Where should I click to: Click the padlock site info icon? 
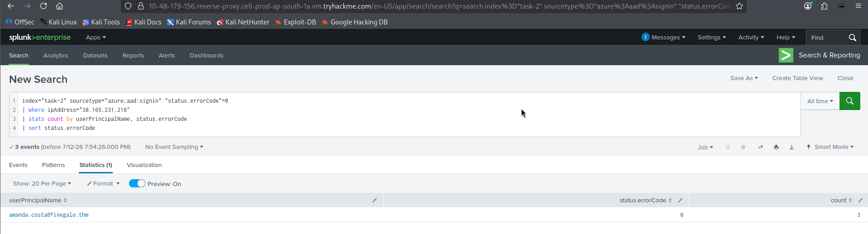[x=141, y=6]
